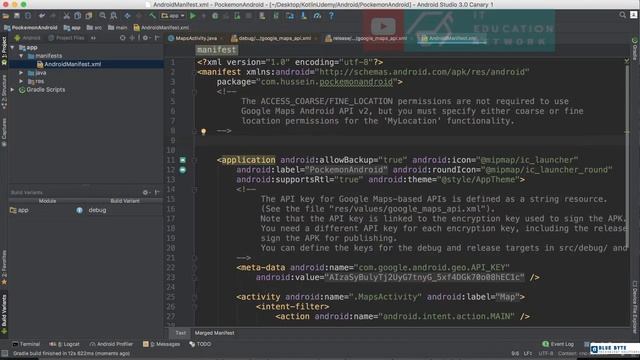Click the main breadcrumb

[118, 28]
